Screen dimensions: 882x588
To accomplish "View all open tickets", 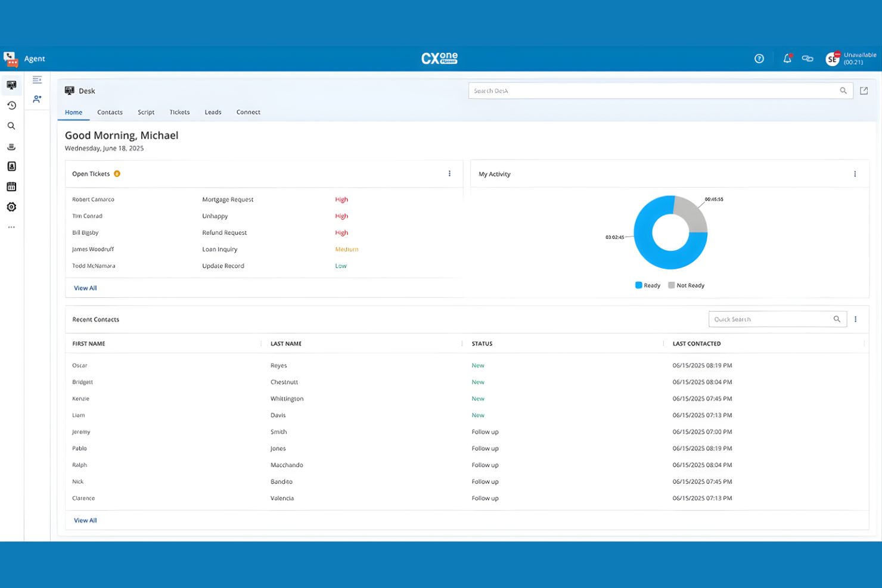I will [x=85, y=288].
